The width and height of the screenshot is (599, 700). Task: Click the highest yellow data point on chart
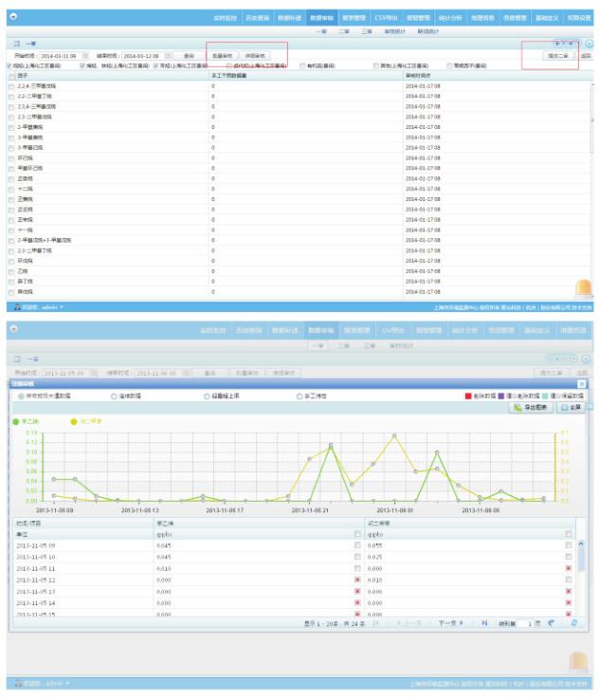[x=394, y=435]
